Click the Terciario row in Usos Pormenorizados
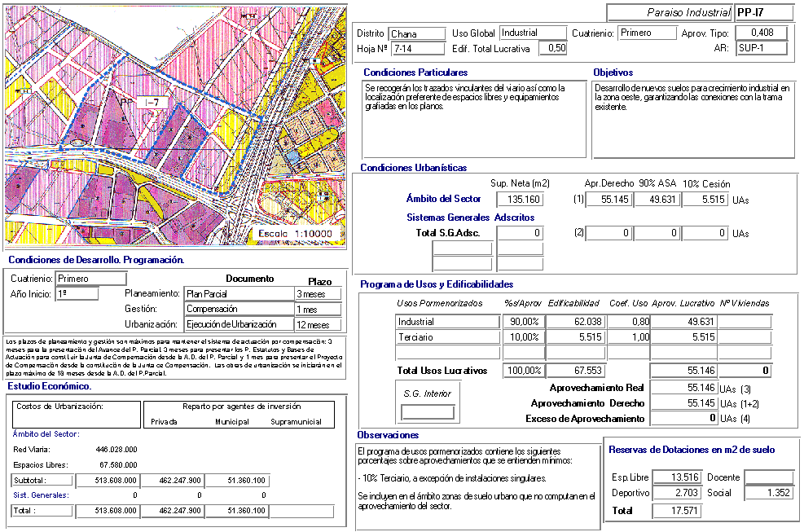 pyautogui.click(x=446, y=337)
